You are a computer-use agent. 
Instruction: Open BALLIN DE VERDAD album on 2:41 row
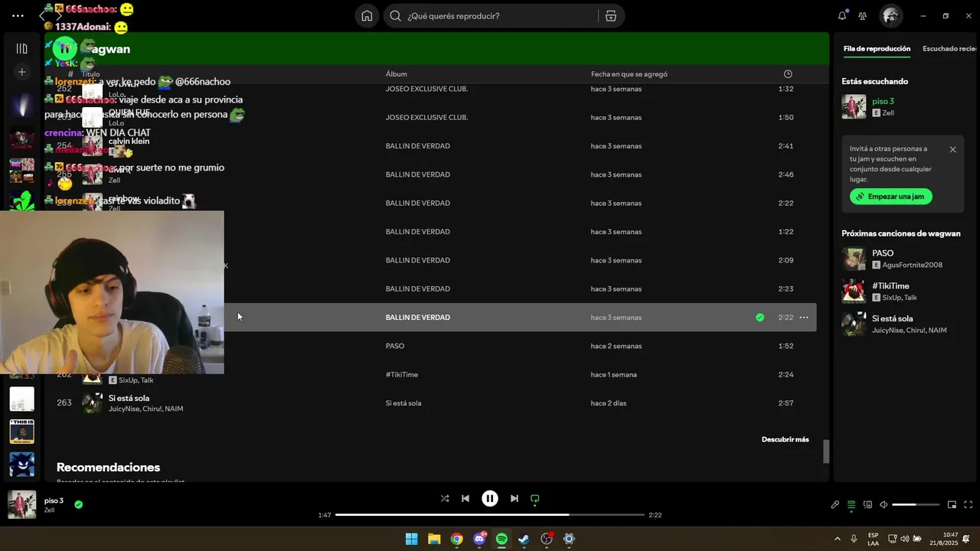point(417,146)
